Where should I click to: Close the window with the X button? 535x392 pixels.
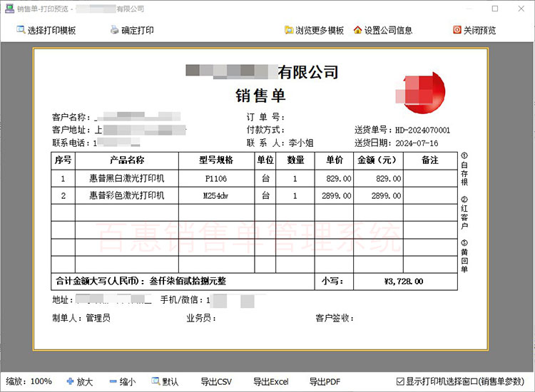pyautogui.click(x=521, y=9)
